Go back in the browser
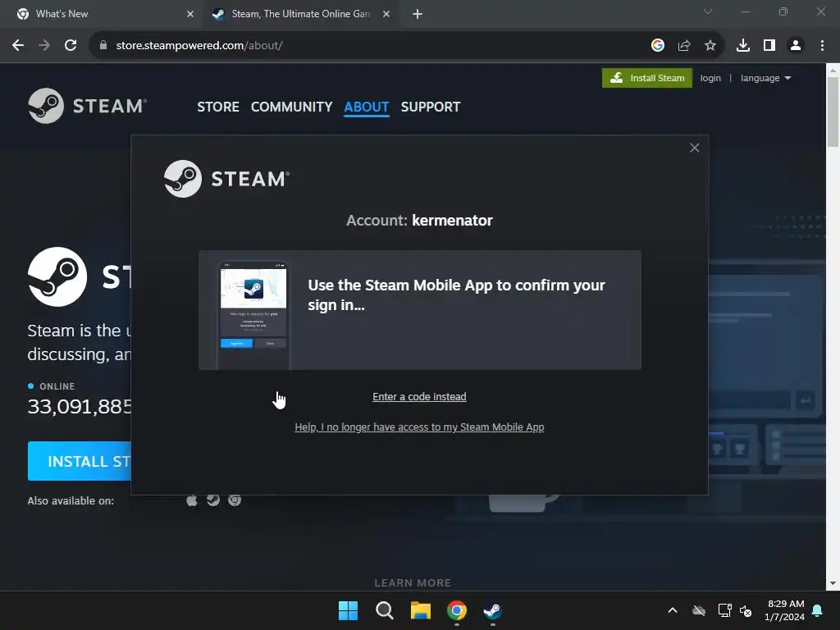Screen dimensions: 840x630 (18, 46)
